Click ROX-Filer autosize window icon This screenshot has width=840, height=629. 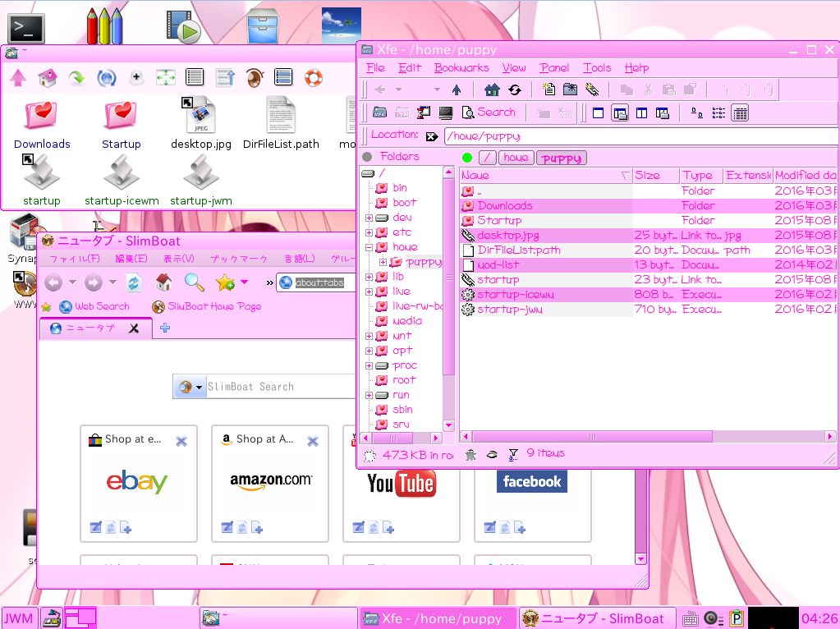pyautogui.click(x=166, y=78)
